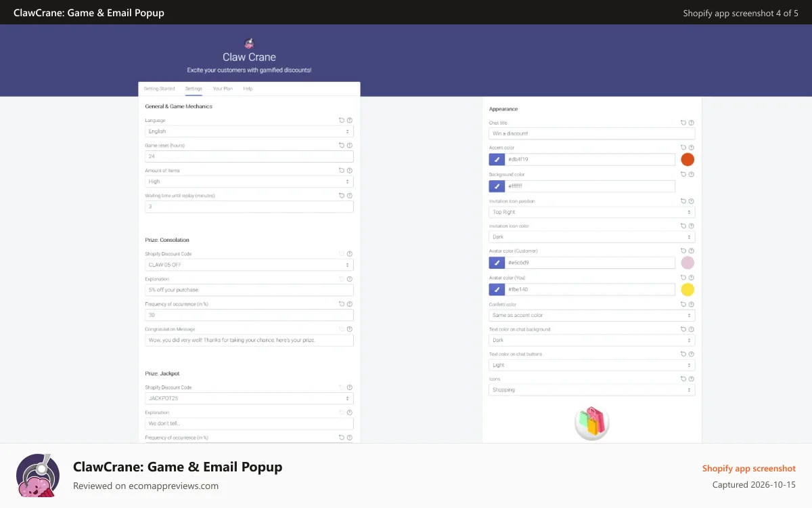Show help for Confetti color
This screenshot has width=812, height=508.
click(692, 304)
